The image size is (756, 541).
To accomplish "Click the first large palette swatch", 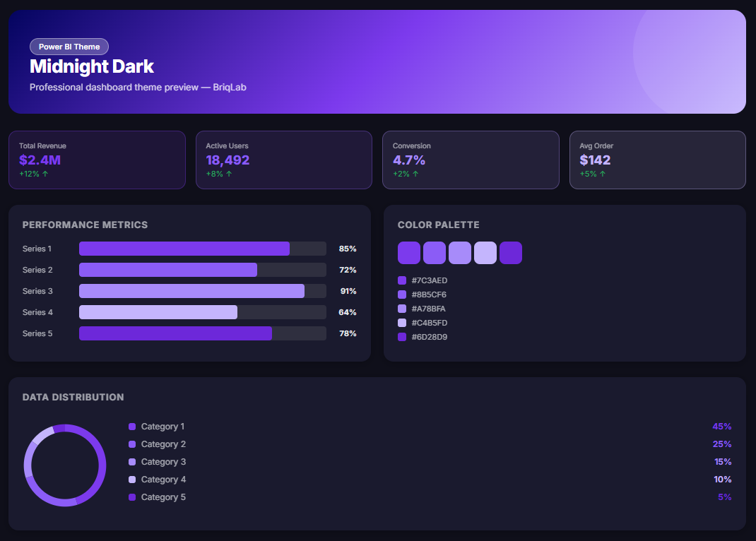I will pos(409,253).
